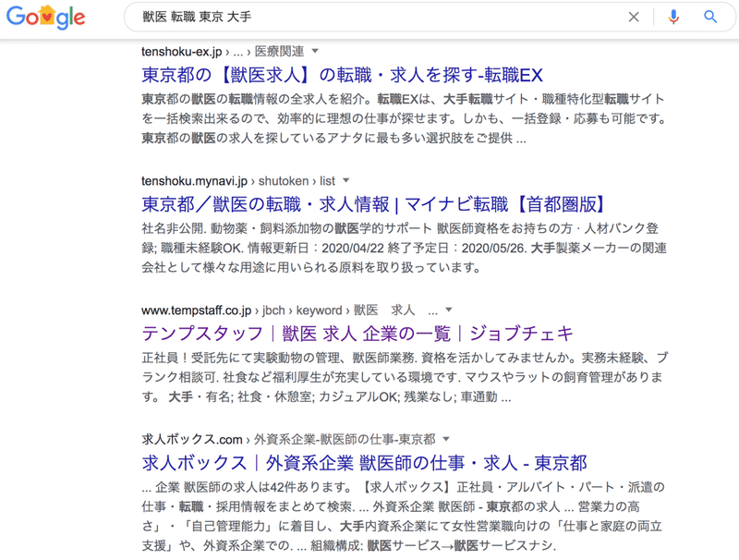Submit search with the magnifying glass icon
The image size is (739, 560).
pos(710,17)
